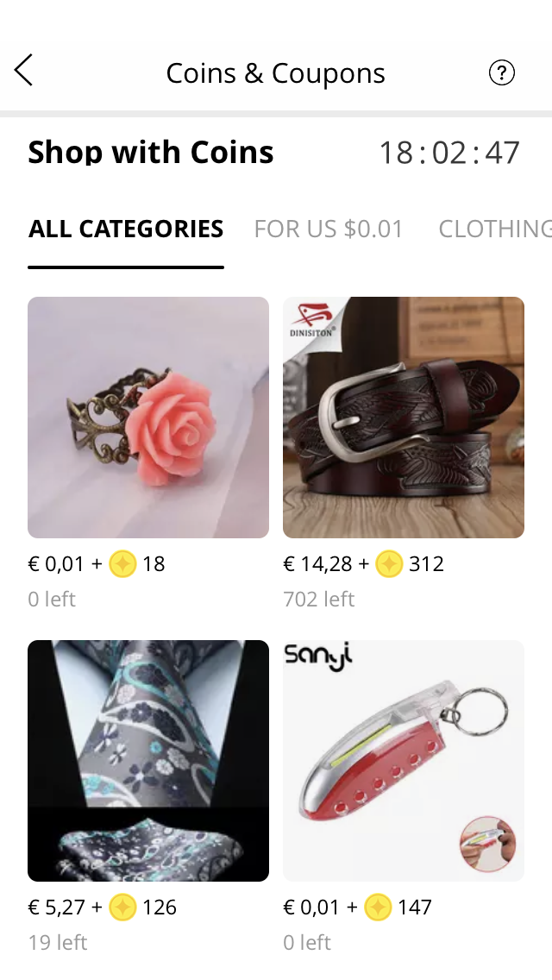Click the coin icon beside 126
This screenshot has width=552, height=980.
point(122,907)
